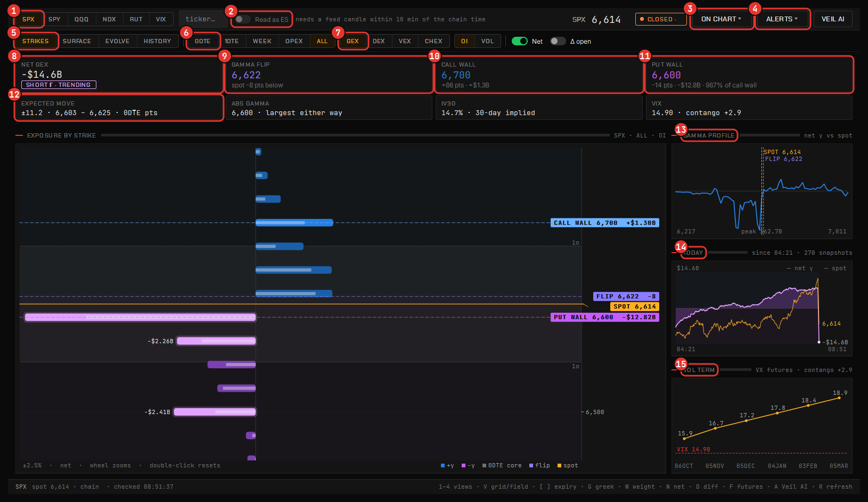Open the HISTORY view
The width and height of the screenshot is (868, 502).
(x=158, y=41)
